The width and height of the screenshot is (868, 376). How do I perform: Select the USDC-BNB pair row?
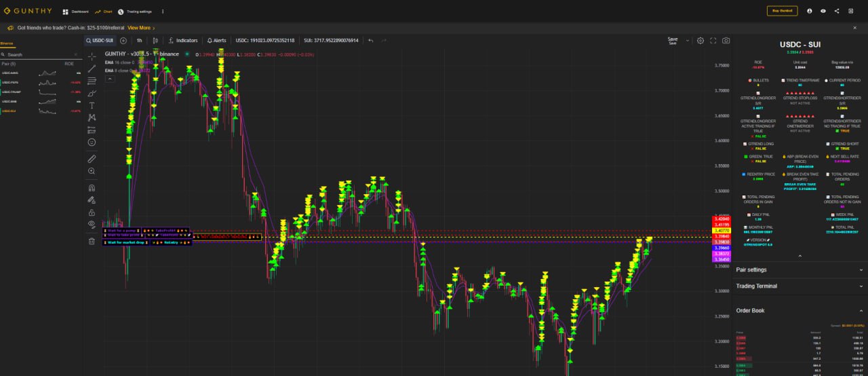pyautogui.click(x=41, y=101)
